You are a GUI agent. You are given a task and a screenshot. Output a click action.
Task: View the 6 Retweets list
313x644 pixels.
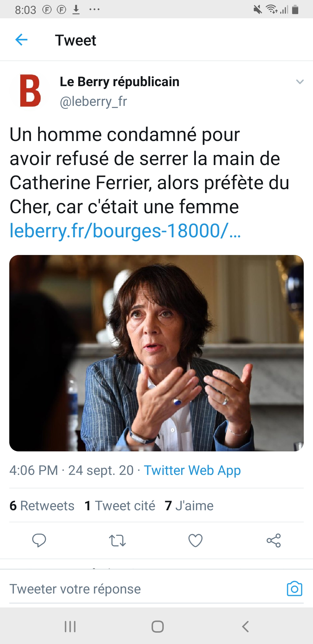coord(42,506)
